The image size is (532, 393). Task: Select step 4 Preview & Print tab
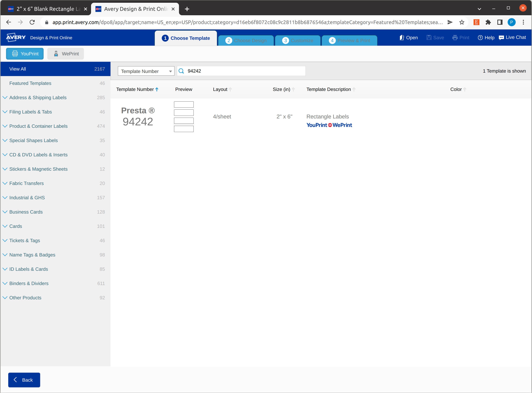coord(349,41)
